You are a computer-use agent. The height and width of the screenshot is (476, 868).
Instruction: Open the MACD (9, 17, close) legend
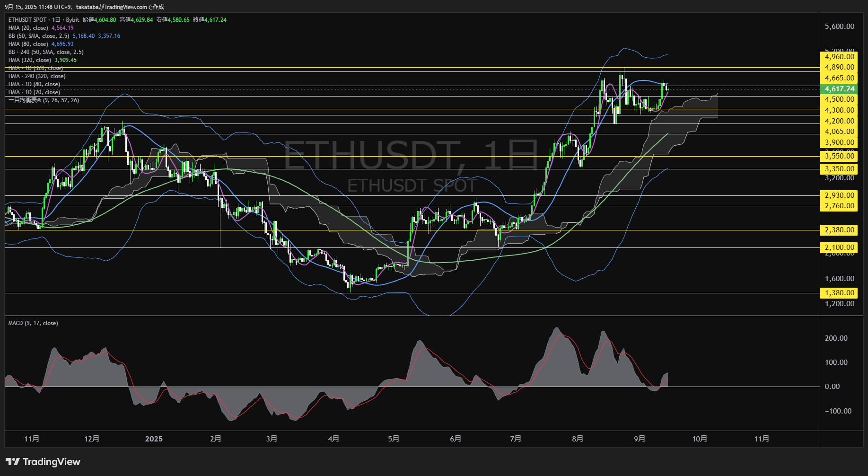33,323
